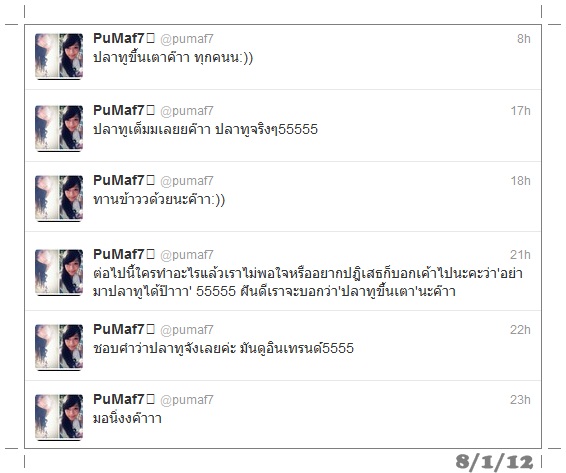
Task: Open profile picture of the 23h tweet
Action: point(59,417)
